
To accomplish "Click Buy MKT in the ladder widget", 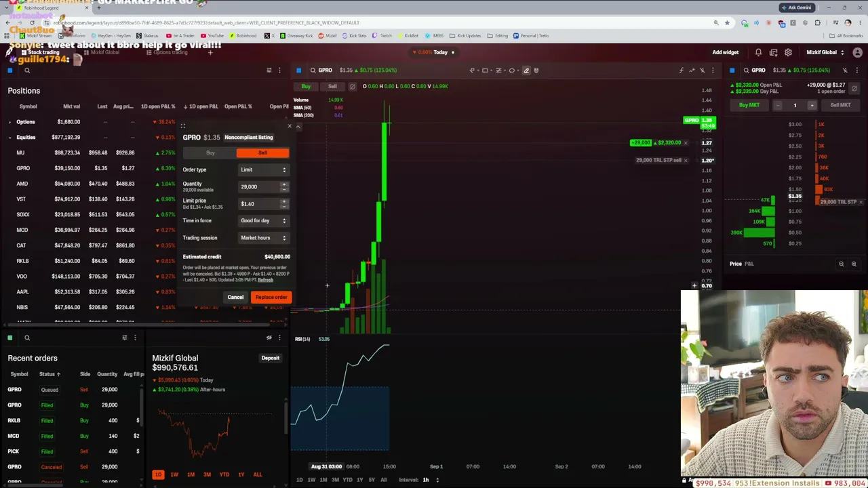I will 749,105.
